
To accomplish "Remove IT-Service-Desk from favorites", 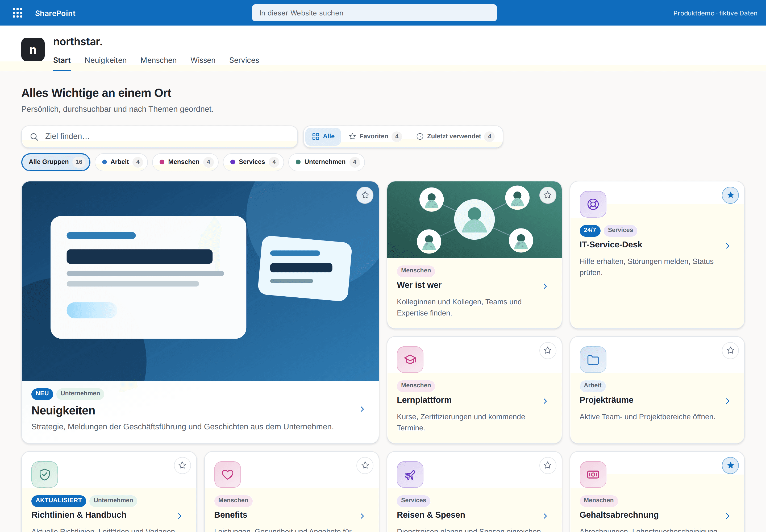I will coord(730,195).
